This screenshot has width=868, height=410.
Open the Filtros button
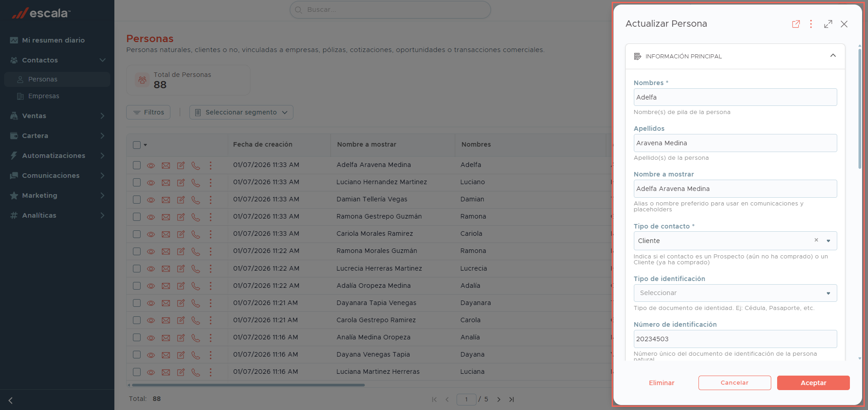pos(148,112)
